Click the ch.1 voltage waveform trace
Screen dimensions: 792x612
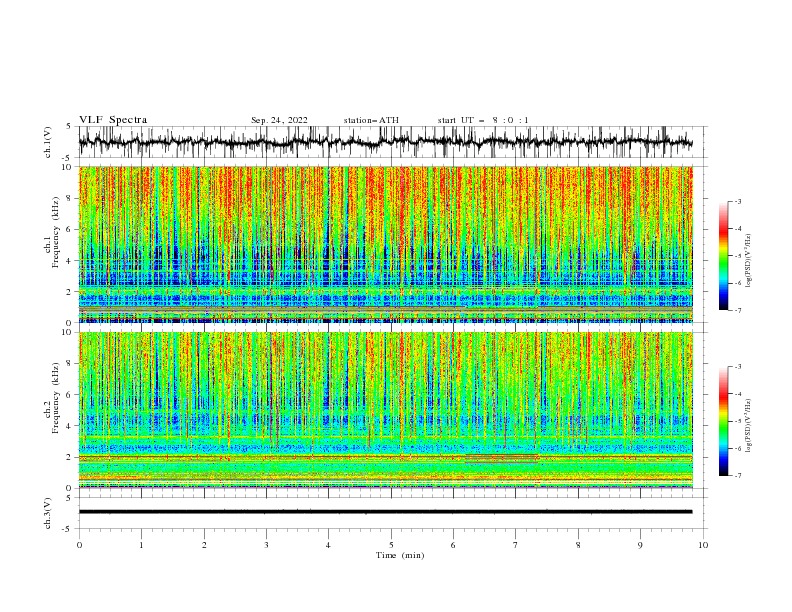tap(385, 142)
